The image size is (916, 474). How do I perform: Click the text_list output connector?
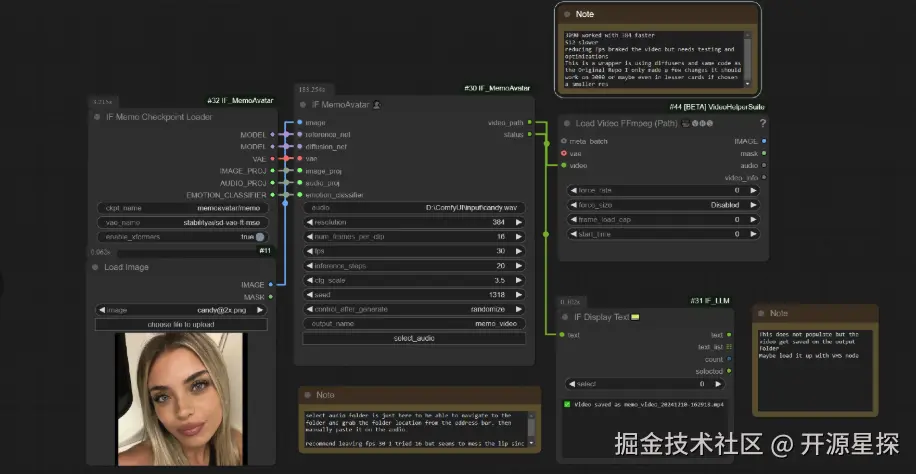pos(729,347)
